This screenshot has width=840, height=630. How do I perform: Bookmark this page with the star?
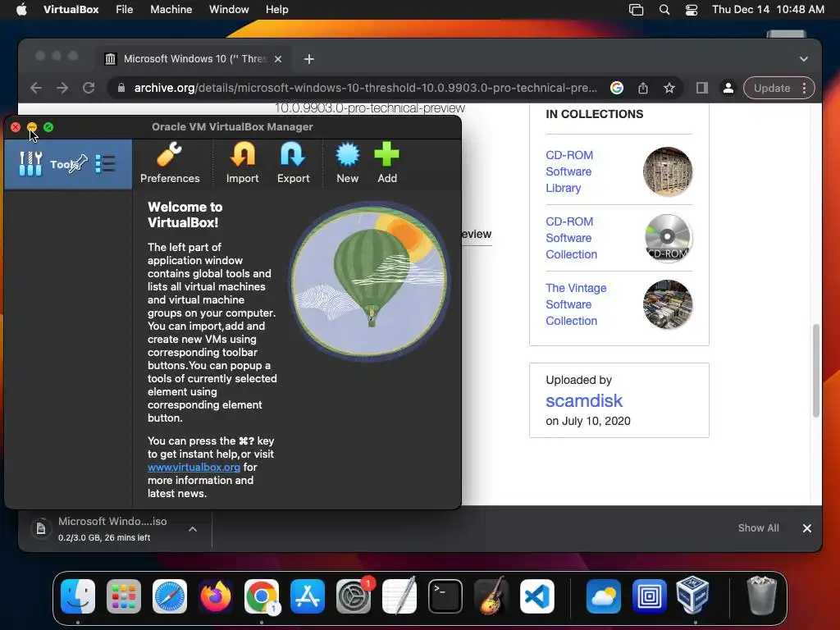click(669, 88)
